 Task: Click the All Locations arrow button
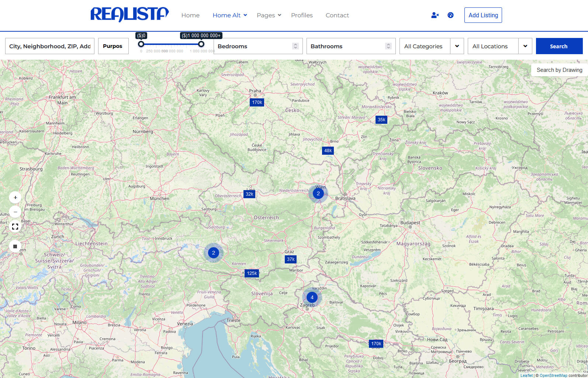tap(525, 46)
